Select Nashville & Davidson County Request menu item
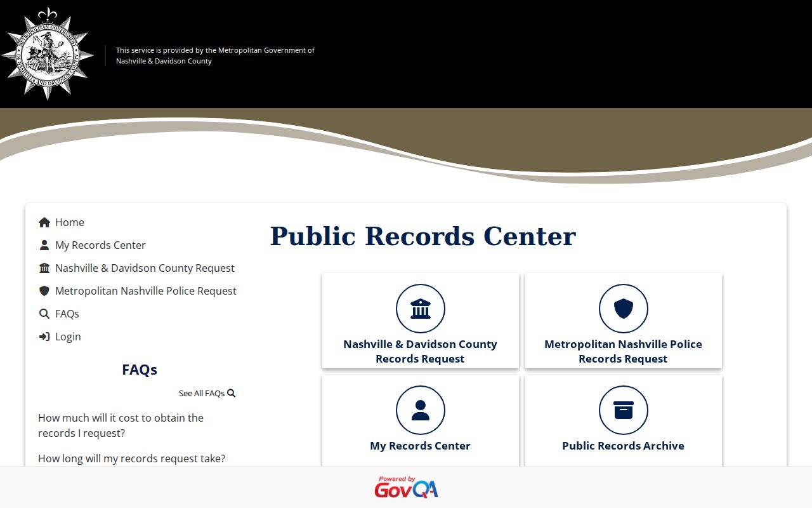Screen dimensions: 812x508 click(145, 268)
